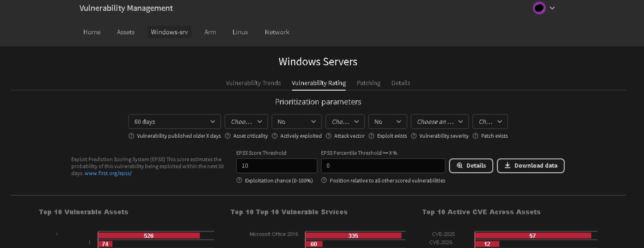Expand the Asset criticality dropdown

[246, 121]
